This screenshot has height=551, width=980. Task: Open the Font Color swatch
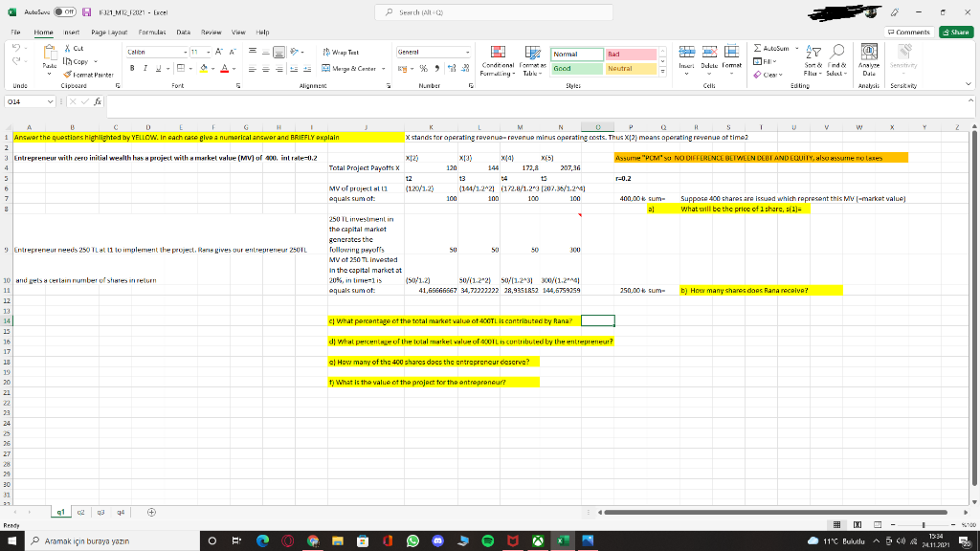(224, 68)
